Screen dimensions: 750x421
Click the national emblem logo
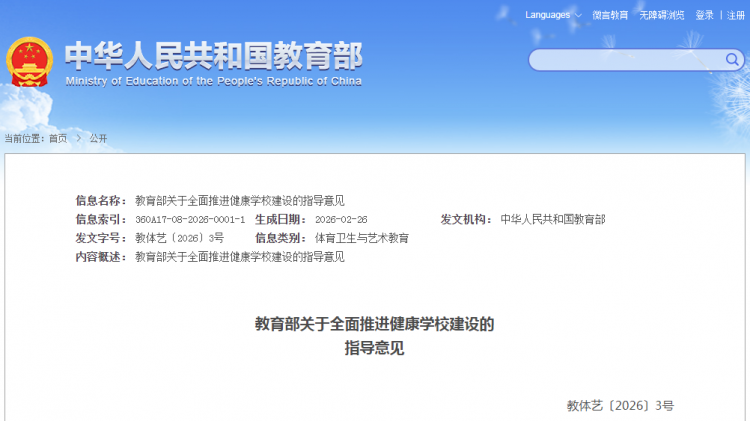pos(29,62)
